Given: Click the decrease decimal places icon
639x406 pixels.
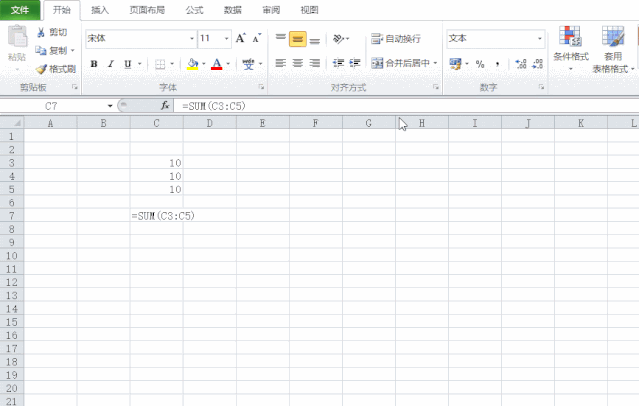Looking at the screenshot, I should tap(538, 64).
